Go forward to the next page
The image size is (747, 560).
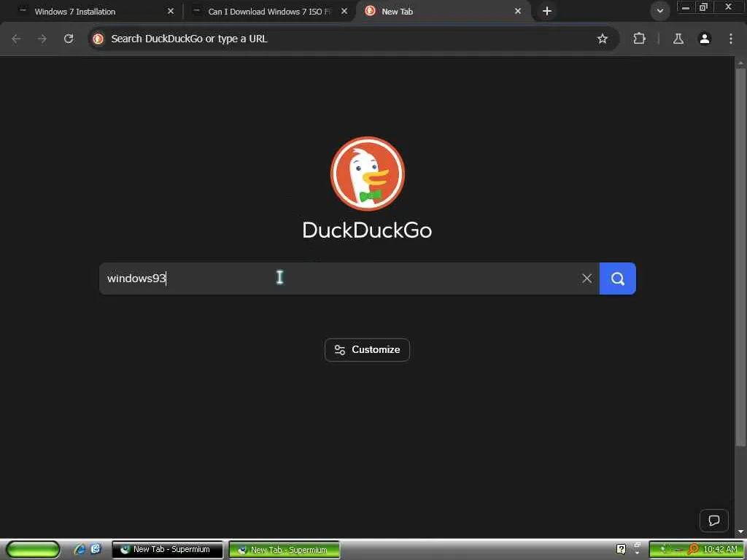pyautogui.click(x=42, y=39)
